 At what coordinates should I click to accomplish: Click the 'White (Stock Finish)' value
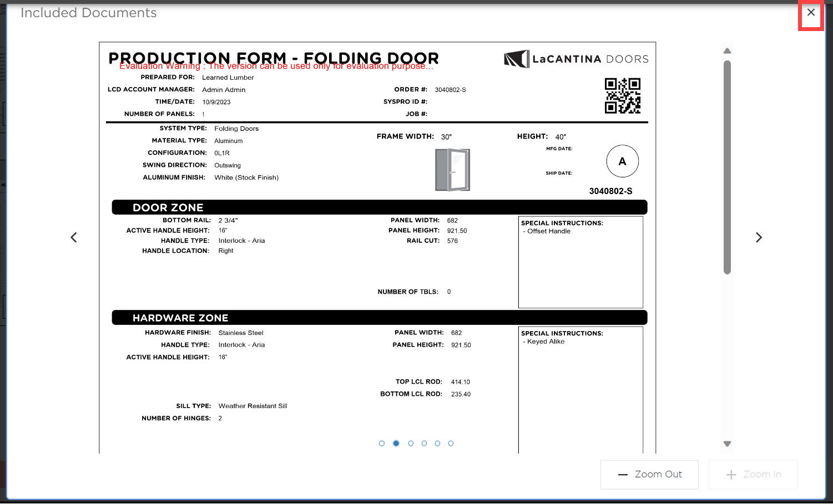[x=246, y=177]
